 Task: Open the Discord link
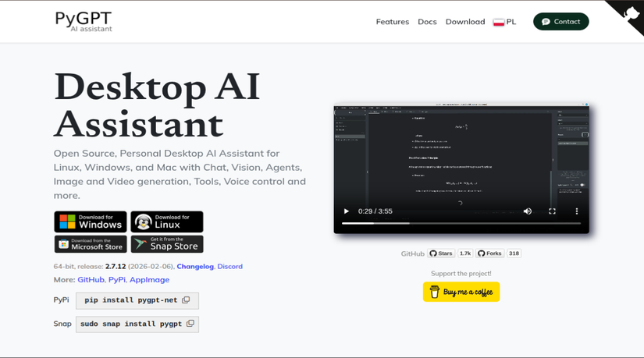click(230, 267)
